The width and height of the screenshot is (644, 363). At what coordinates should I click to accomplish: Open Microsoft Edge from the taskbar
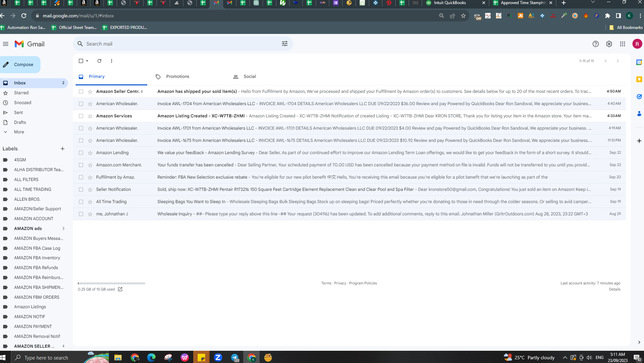click(151, 357)
